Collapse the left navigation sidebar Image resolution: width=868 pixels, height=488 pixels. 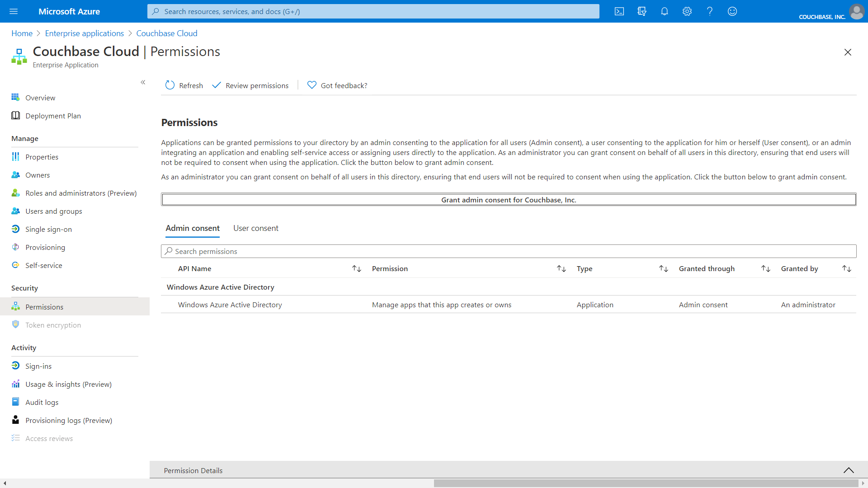[143, 82]
